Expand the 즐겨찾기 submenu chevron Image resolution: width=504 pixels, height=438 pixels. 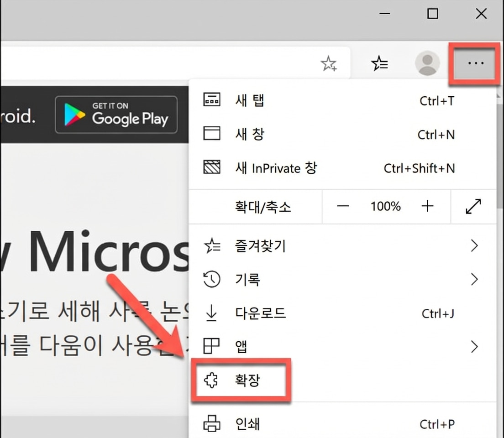point(474,246)
